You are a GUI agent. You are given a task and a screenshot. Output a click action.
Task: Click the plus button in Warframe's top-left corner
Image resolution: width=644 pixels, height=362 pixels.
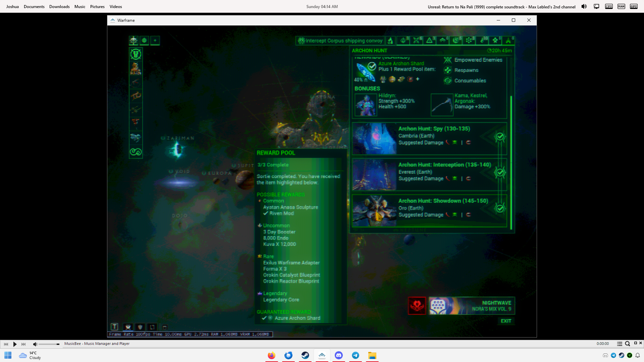(155, 41)
